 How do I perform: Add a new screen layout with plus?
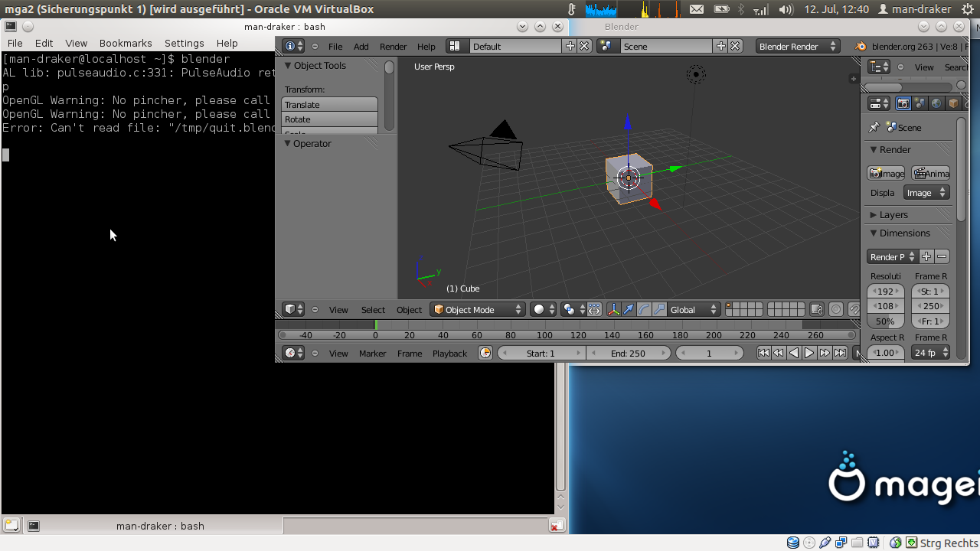570,46
